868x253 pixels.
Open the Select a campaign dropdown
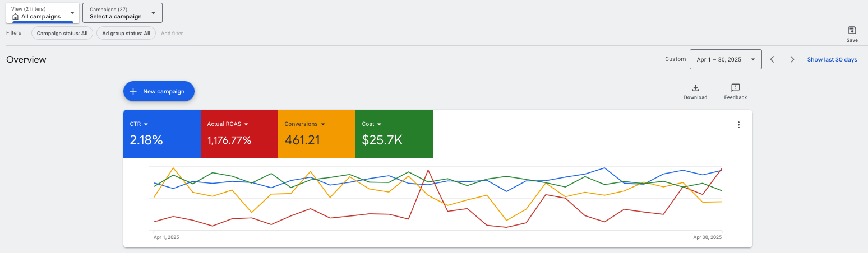122,13
